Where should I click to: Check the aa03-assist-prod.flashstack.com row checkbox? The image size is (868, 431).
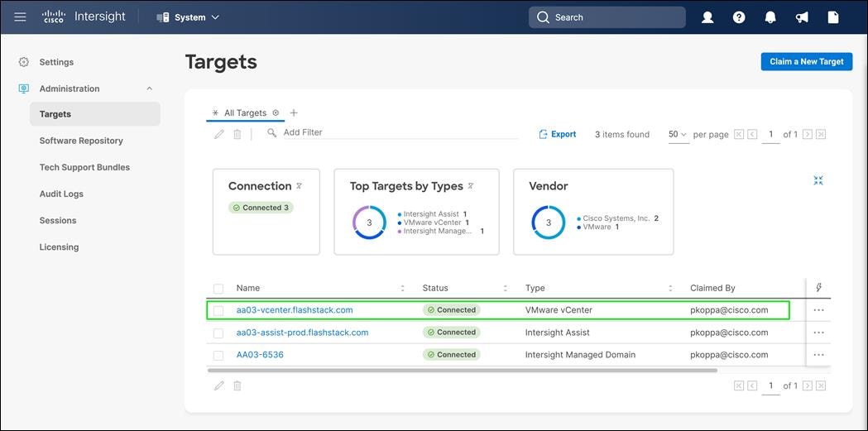point(218,333)
